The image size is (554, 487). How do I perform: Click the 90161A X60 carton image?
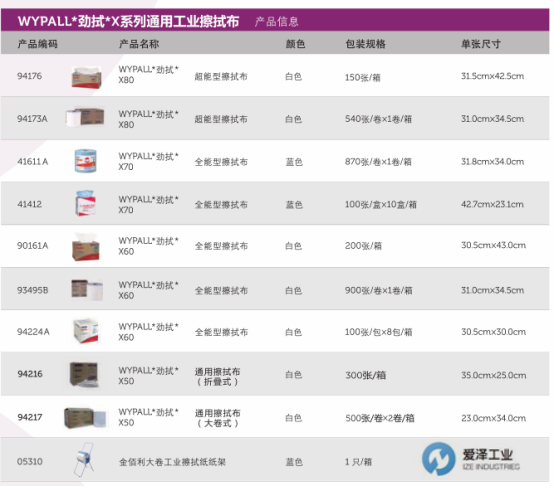[86, 247]
